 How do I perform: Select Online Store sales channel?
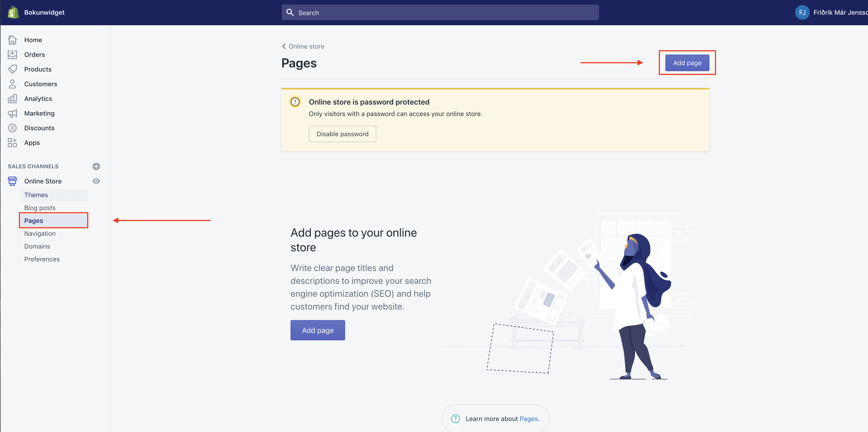43,181
